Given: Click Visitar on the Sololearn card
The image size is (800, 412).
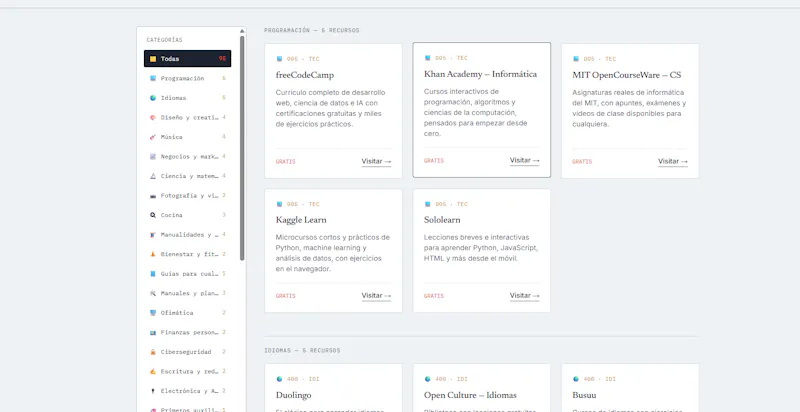Looking at the screenshot, I should tap(524, 296).
